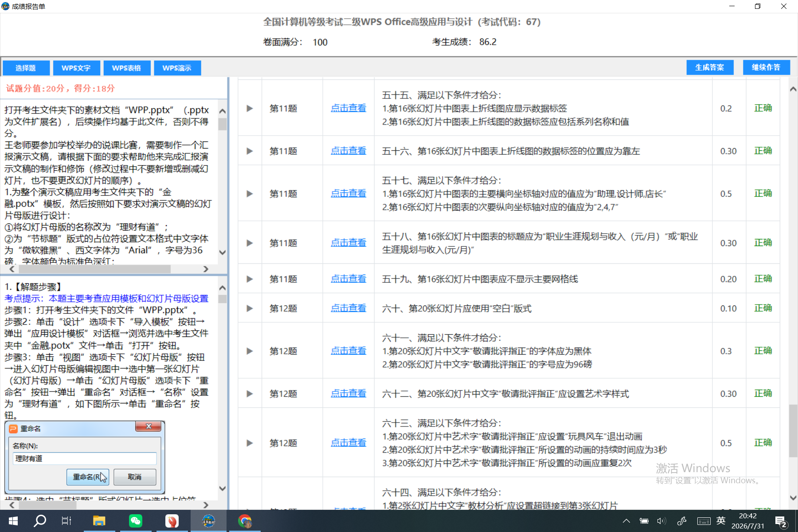Click the full marks value 100
The width and height of the screenshot is (798, 532).
[320, 42]
